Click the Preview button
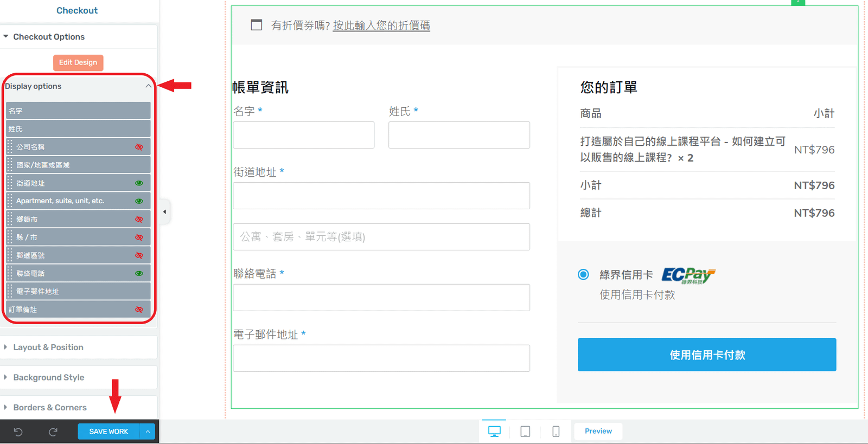The image size is (868, 444). point(598,431)
